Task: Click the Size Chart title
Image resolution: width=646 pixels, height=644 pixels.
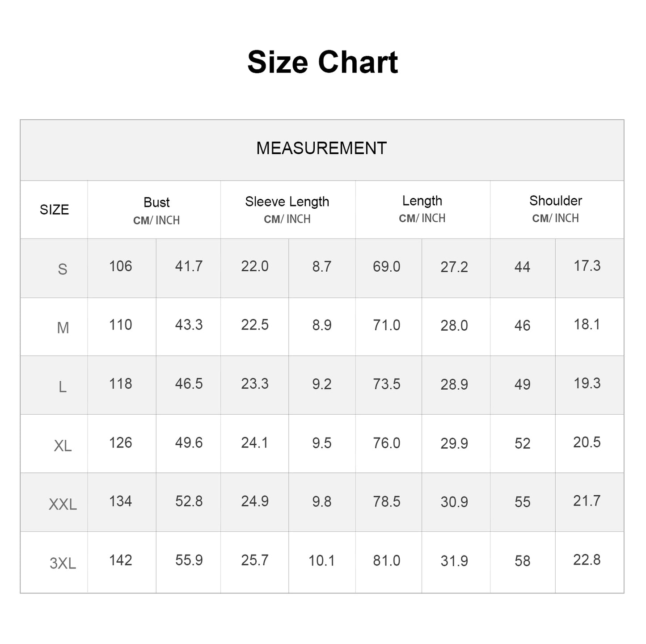Action: 322,62
